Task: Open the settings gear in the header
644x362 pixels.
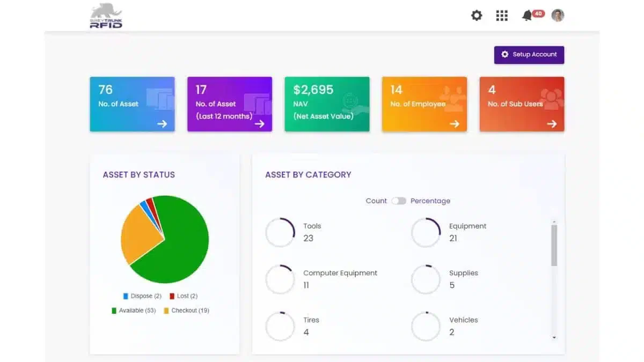Action: click(x=477, y=16)
